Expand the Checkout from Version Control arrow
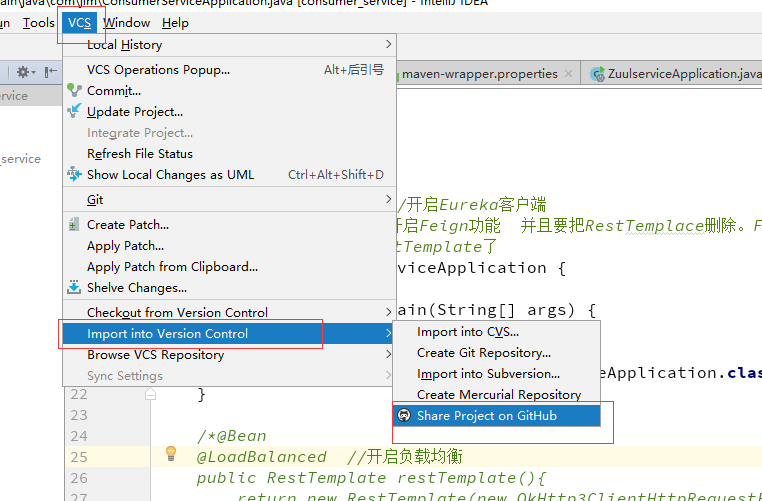 388,312
